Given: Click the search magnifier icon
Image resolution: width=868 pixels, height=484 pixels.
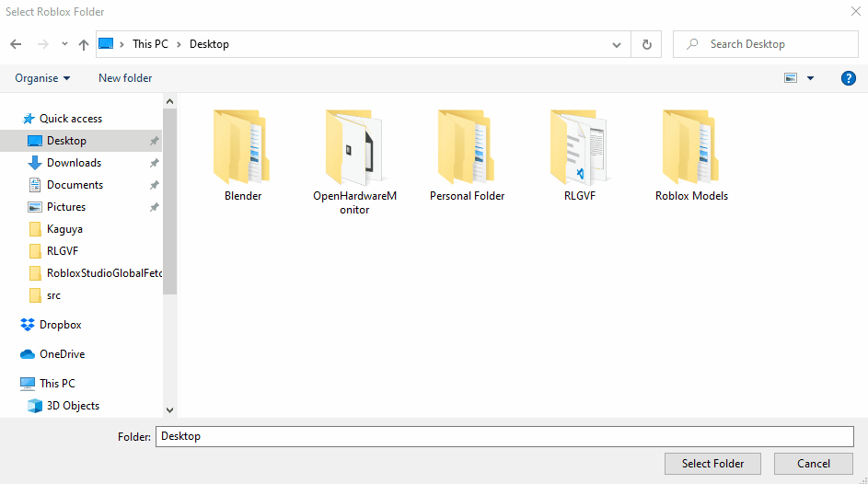Looking at the screenshot, I should 692,43.
